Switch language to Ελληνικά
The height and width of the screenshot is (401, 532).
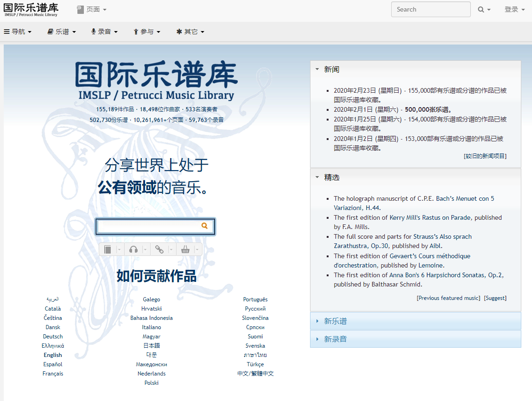pos(53,346)
